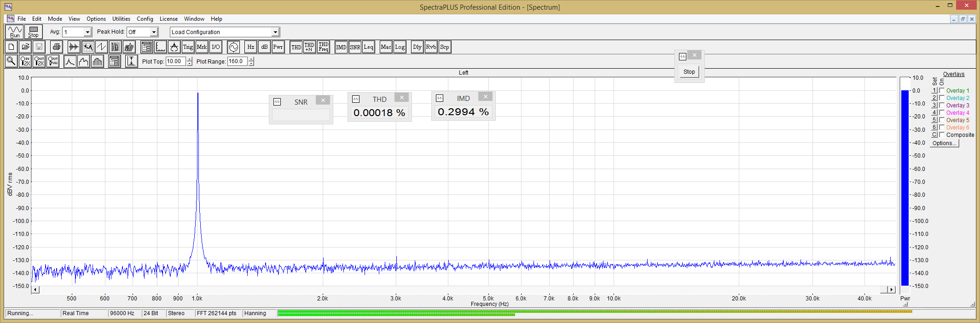Click the zoom In 2X icon

coord(25,61)
